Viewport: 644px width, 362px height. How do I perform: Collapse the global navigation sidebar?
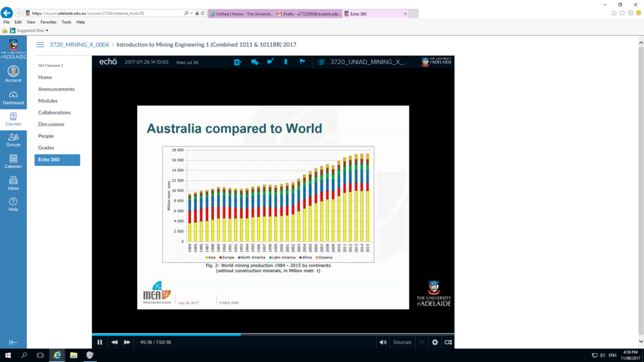tap(13, 342)
